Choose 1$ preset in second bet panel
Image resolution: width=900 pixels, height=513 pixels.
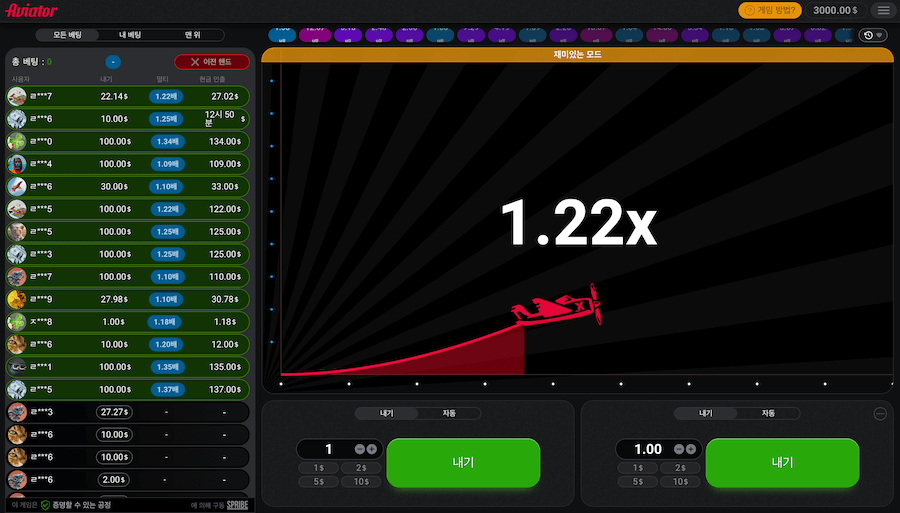tap(638, 468)
